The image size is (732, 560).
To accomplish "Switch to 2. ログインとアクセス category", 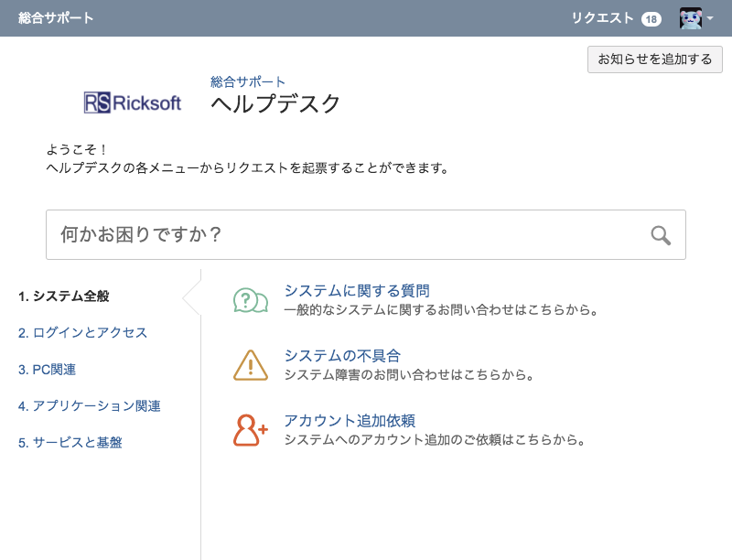I will coord(82,333).
